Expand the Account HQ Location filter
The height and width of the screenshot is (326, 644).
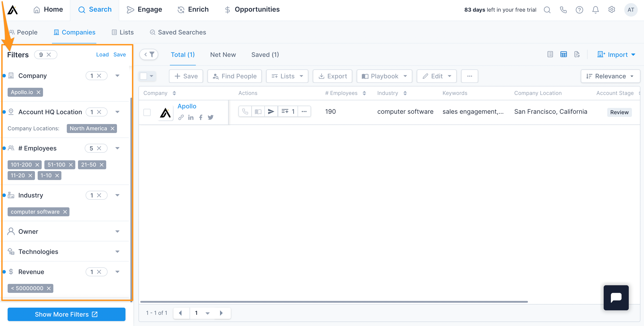[117, 112]
